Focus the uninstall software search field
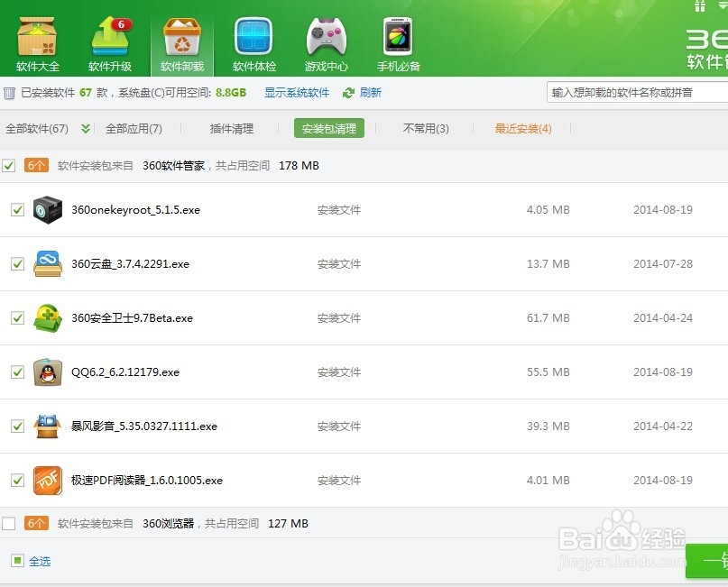The image size is (728, 587). (x=638, y=92)
